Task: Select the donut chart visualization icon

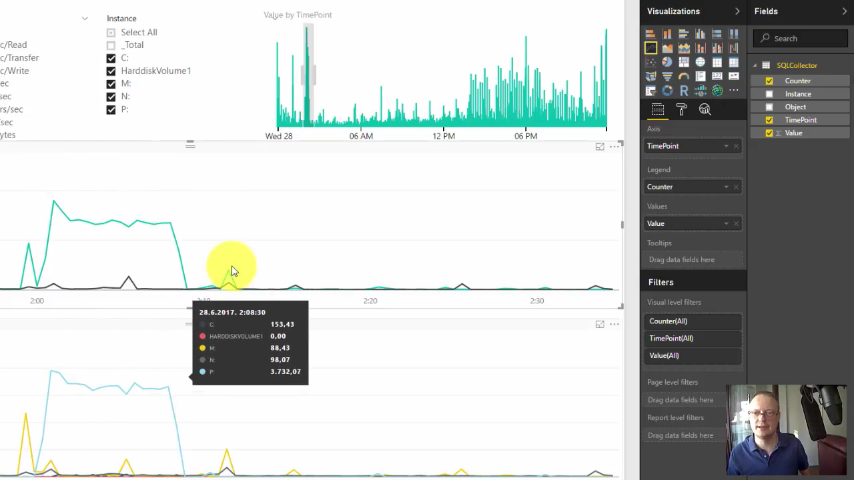Action: coord(667,90)
